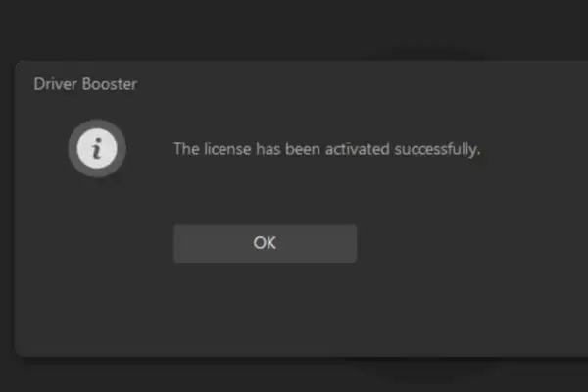The height and width of the screenshot is (392, 588).
Task: Click the dark backdrop above the dialog
Action: (x=294, y=28)
